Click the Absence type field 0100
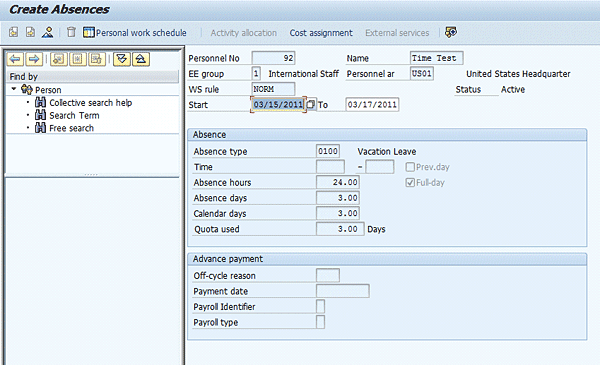The width and height of the screenshot is (600, 365). pyautogui.click(x=328, y=151)
